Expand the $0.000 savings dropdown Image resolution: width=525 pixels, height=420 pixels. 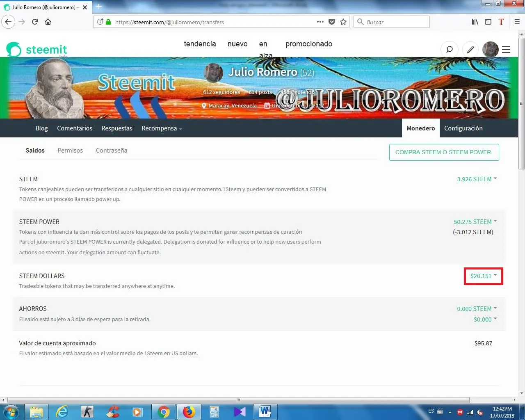coord(485,319)
